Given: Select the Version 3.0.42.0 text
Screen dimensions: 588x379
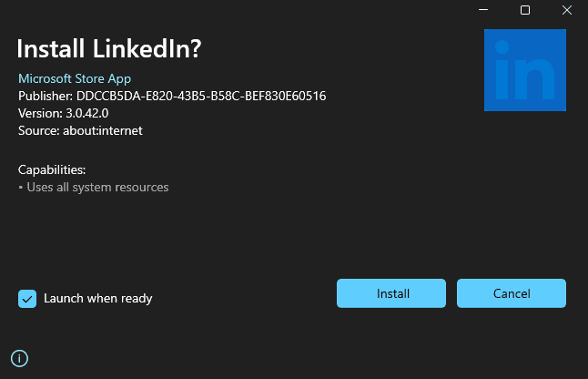Looking at the screenshot, I should click(x=63, y=113).
